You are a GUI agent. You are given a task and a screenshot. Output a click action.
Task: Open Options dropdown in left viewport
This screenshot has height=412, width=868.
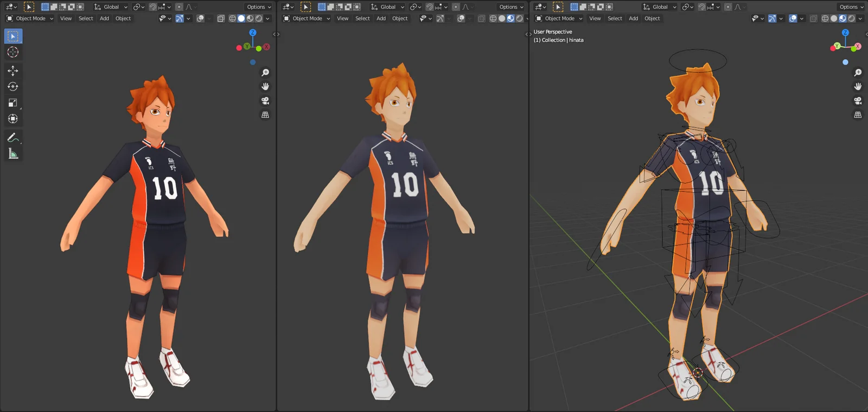[259, 7]
